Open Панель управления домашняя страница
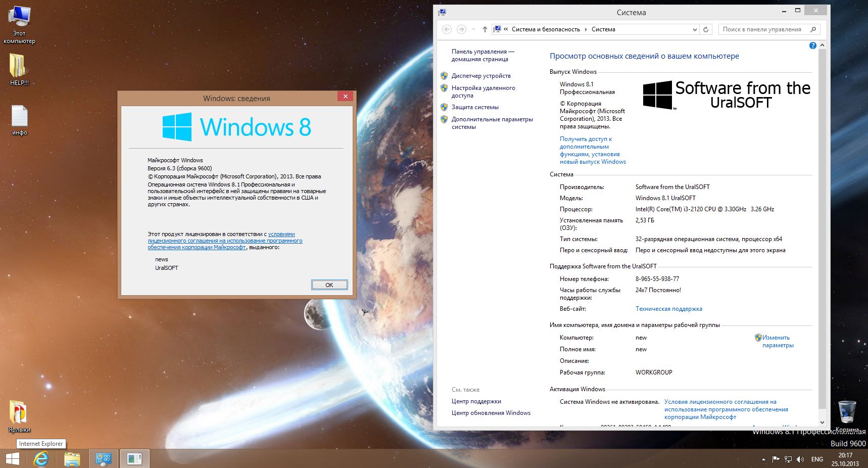Viewport: 868px width, 468px height. [x=483, y=55]
